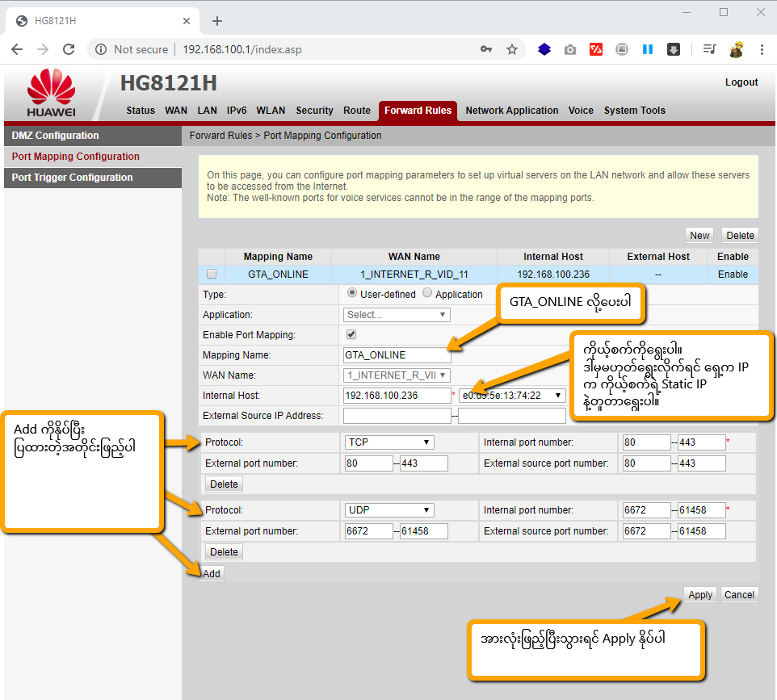Click the UDP internal port end field 61458
This screenshot has height=700, width=777.
coord(702,510)
